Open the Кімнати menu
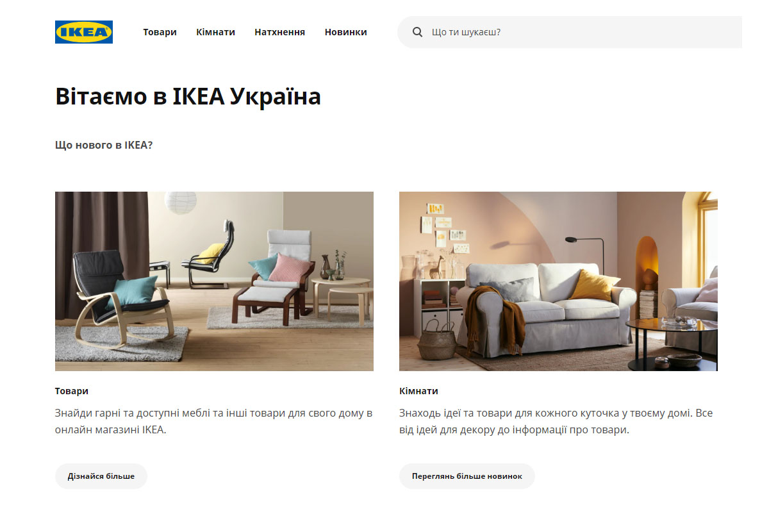 (215, 32)
